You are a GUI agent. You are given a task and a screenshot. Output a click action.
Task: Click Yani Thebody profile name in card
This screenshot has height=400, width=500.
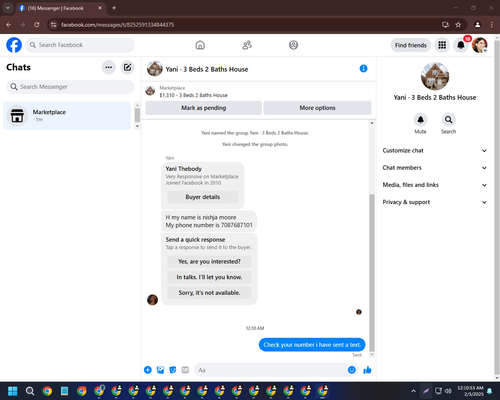point(184,169)
